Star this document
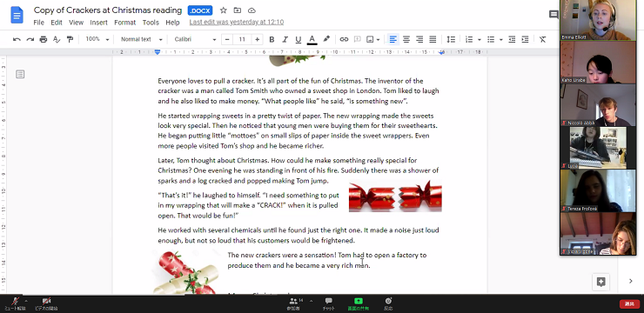This screenshot has height=313, width=644. (223, 10)
